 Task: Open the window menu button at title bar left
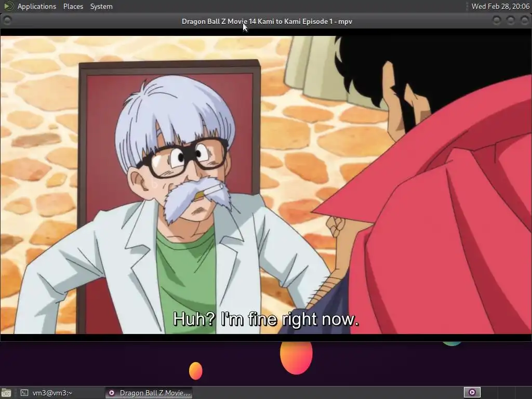coord(7,21)
